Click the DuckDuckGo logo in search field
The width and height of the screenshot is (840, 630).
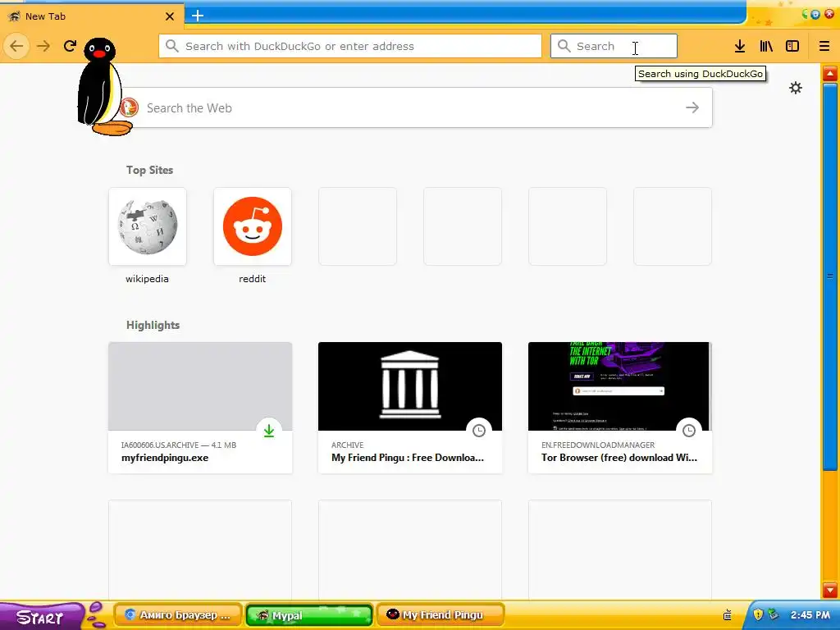coord(129,107)
